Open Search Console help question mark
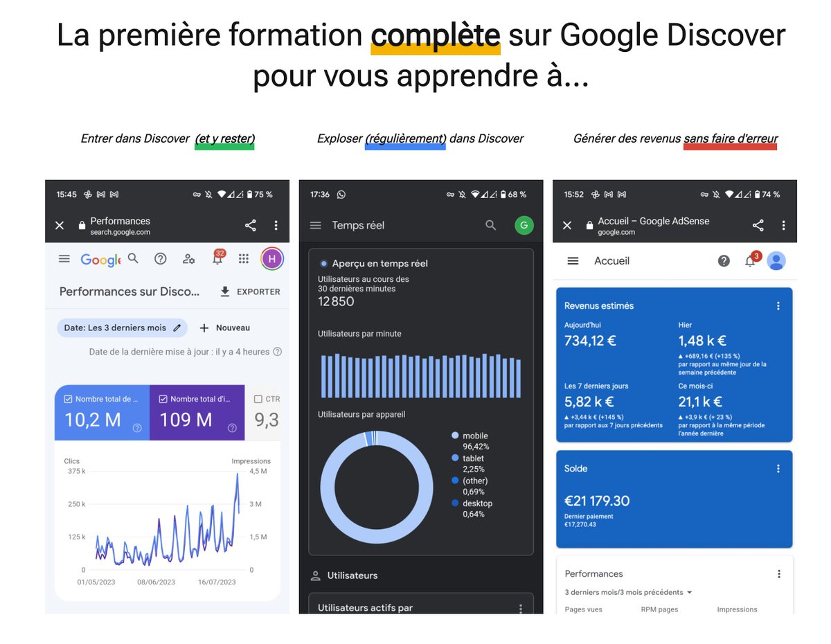Viewport: 831px width, 644px height. tap(160, 258)
